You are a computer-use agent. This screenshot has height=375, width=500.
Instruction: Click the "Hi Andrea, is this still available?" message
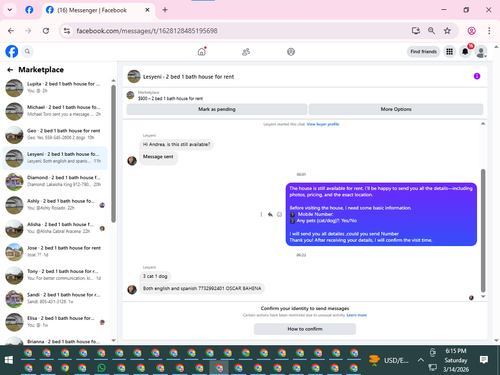click(x=176, y=144)
